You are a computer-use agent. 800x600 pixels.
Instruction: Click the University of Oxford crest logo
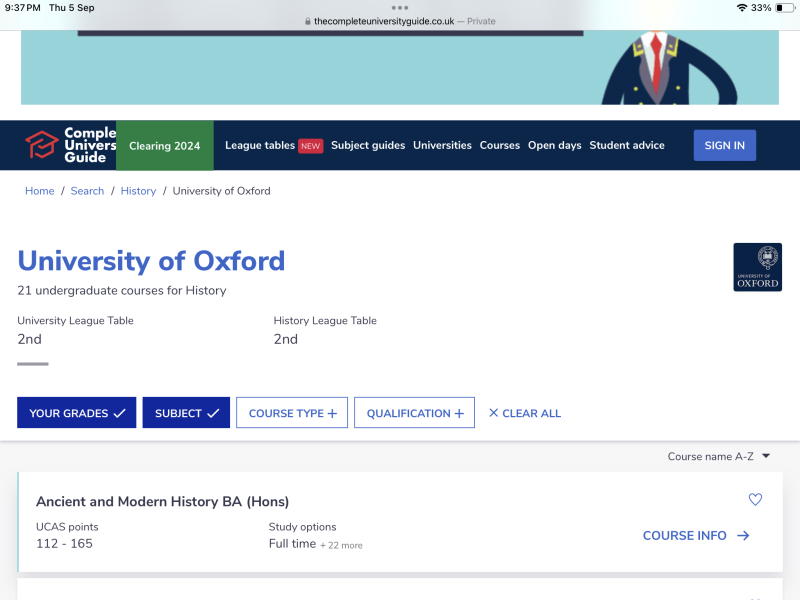point(757,267)
